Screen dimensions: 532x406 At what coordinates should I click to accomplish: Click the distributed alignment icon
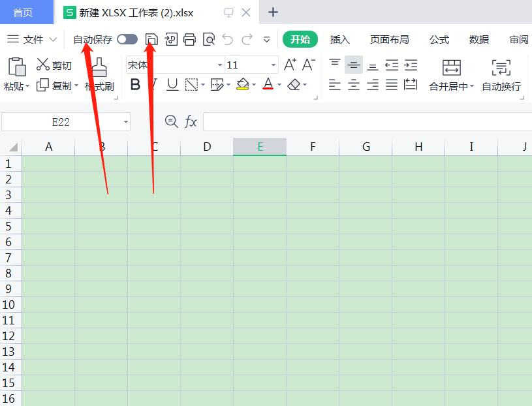pos(411,84)
